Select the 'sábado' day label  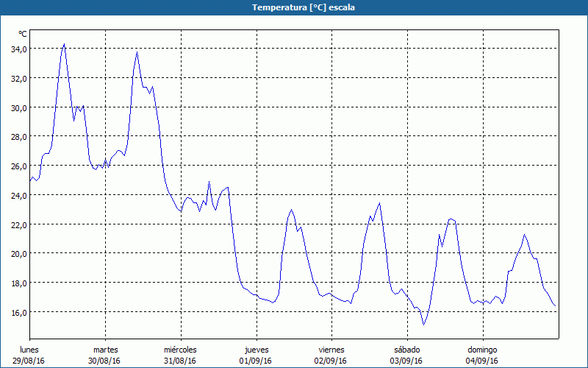pos(406,350)
